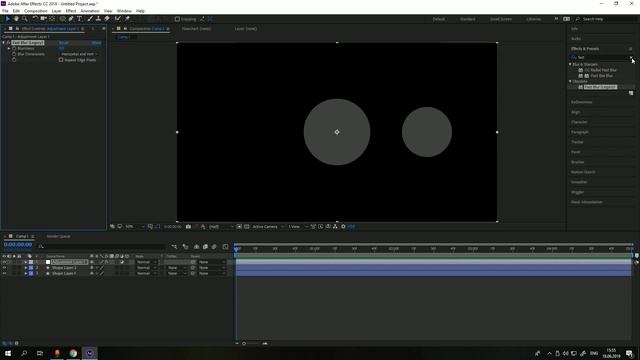Open Shape Layer 2 blending mode dropdown
The width and height of the screenshot is (640, 360).
click(x=146, y=268)
